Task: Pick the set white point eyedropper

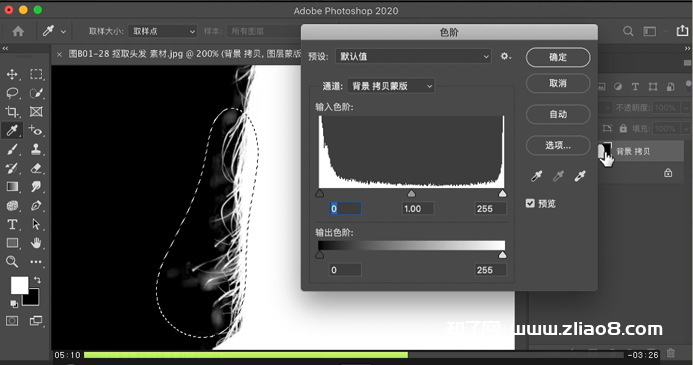Action: 580,176
